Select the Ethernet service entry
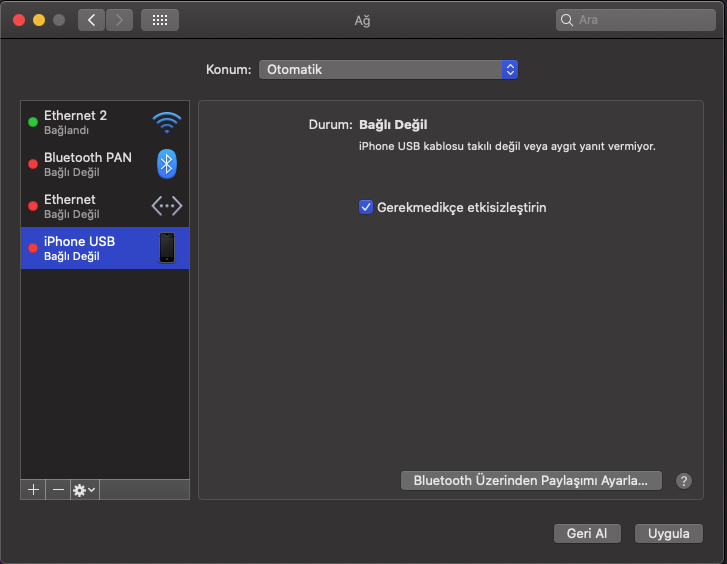The height and width of the screenshot is (564, 727). coord(90,206)
